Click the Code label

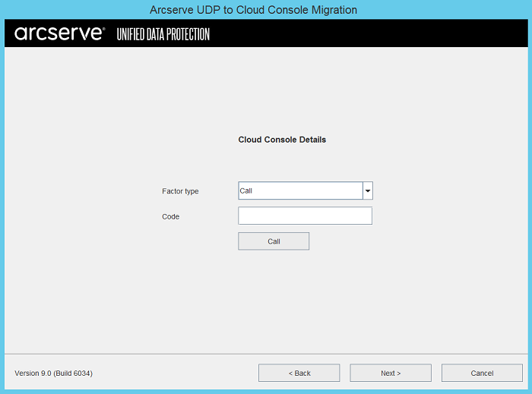point(171,217)
